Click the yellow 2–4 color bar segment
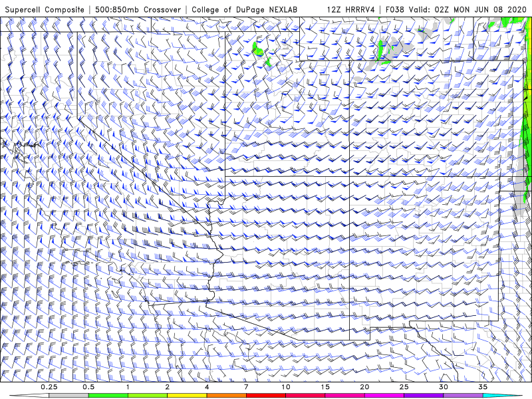 click(x=187, y=396)
